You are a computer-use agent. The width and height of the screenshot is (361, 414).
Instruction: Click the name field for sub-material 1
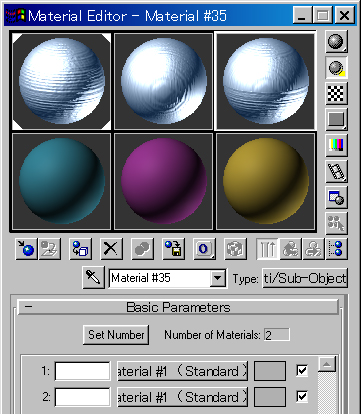(x=82, y=371)
